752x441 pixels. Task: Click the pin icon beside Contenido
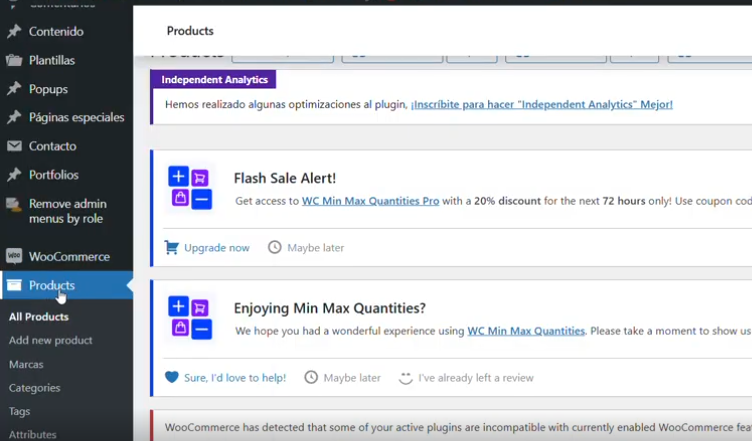pyautogui.click(x=14, y=32)
